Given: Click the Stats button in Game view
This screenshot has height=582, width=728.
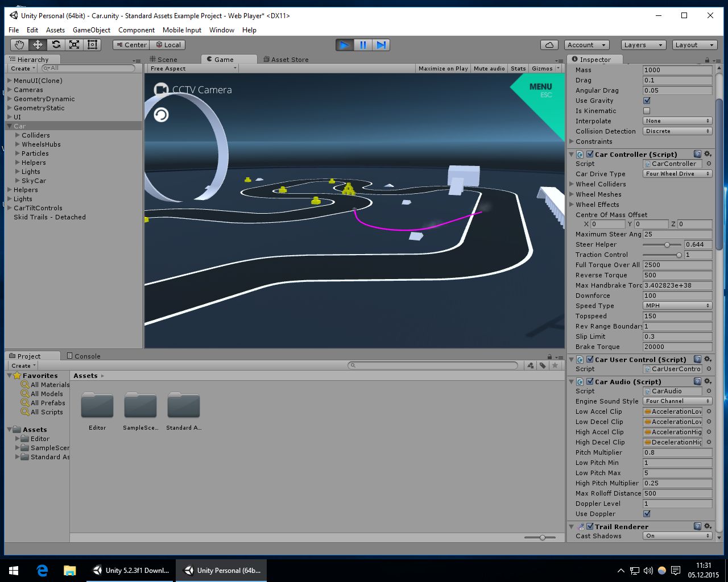Looking at the screenshot, I should [x=518, y=68].
